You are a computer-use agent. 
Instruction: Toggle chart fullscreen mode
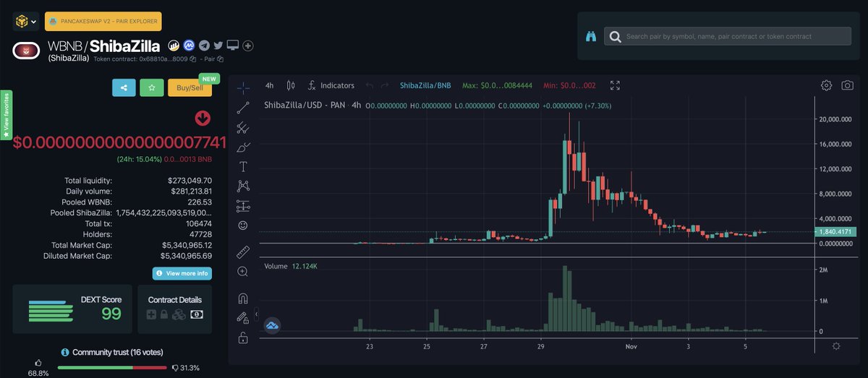pyautogui.click(x=615, y=85)
